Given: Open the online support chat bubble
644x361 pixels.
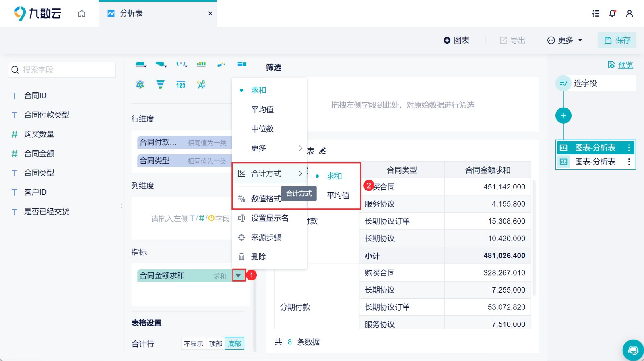Looking at the screenshot, I should tap(633, 349).
